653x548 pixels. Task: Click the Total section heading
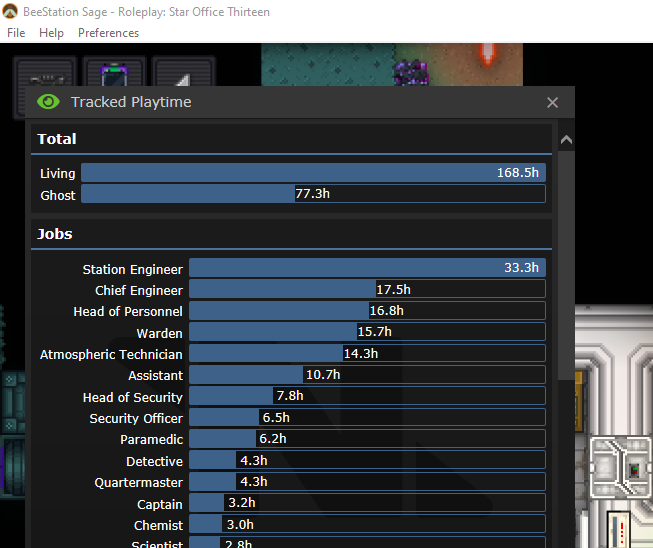coord(57,139)
